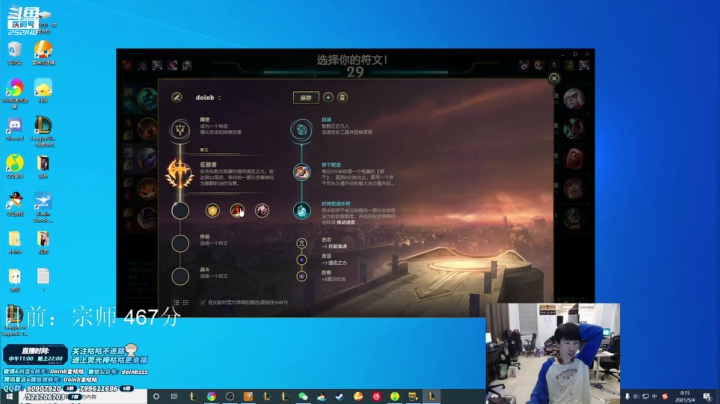Click the 保存 save button
The height and width of the screenshot is (404, 720).
click(306, 97)
